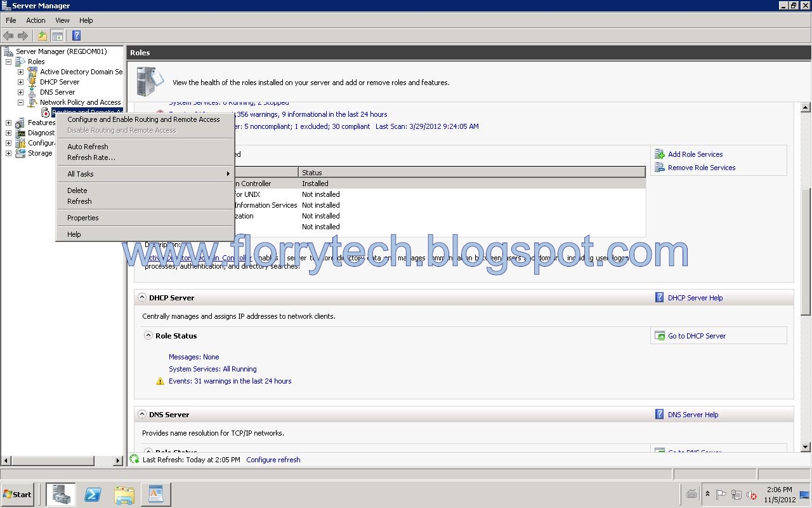Click the main pane vertical scrollbar down arrow
Viewport: 812px width, 508px height.
[806, 447]
